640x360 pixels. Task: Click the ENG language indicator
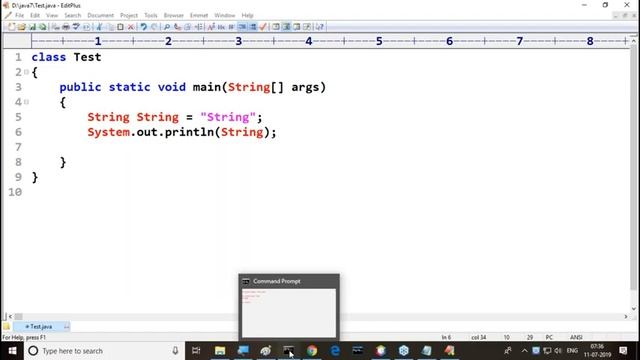[x=572, y=351]
